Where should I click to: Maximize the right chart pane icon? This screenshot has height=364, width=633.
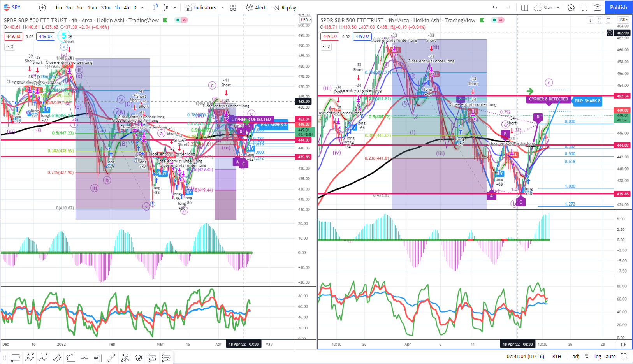tap(608, 20)
